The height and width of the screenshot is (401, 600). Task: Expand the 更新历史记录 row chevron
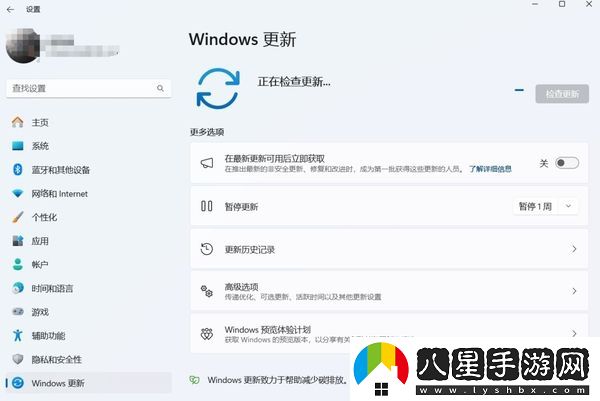click(x=574, y=249)
